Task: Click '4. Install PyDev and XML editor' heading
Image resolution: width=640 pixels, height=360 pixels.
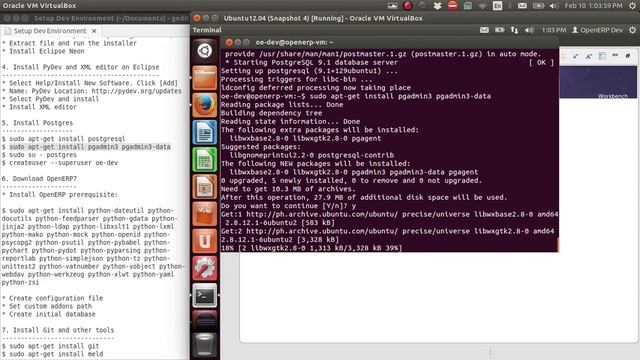Action: [80, 67]
